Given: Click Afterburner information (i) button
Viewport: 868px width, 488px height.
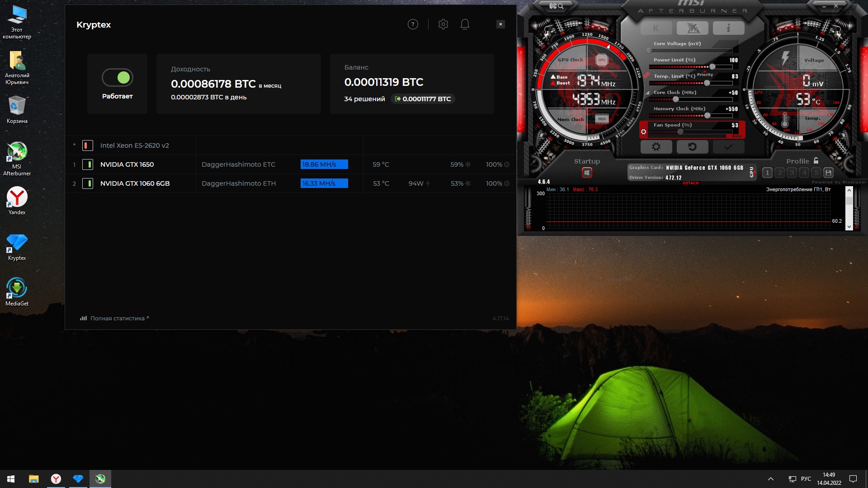Looking at the screenshot, I should coord(728,28).
